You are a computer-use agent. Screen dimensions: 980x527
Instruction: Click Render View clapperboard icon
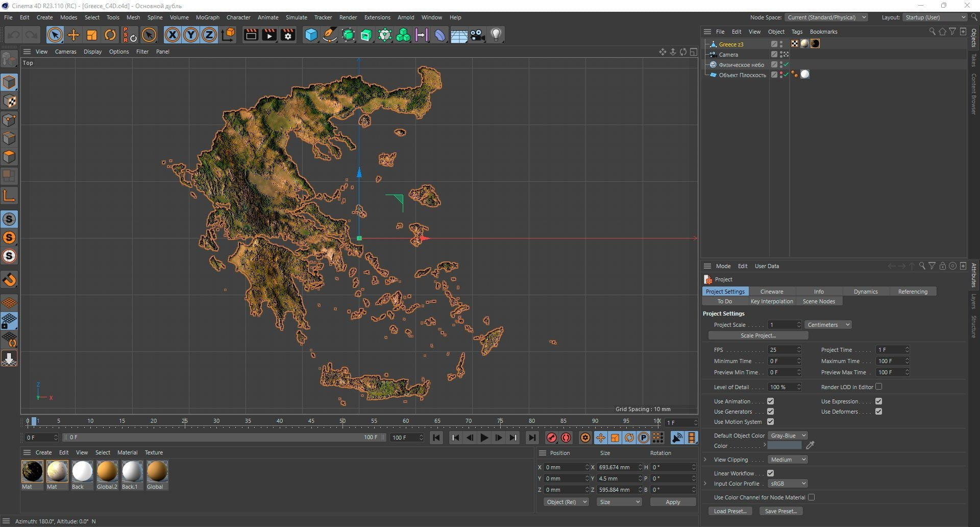click(x=251, y=35)
